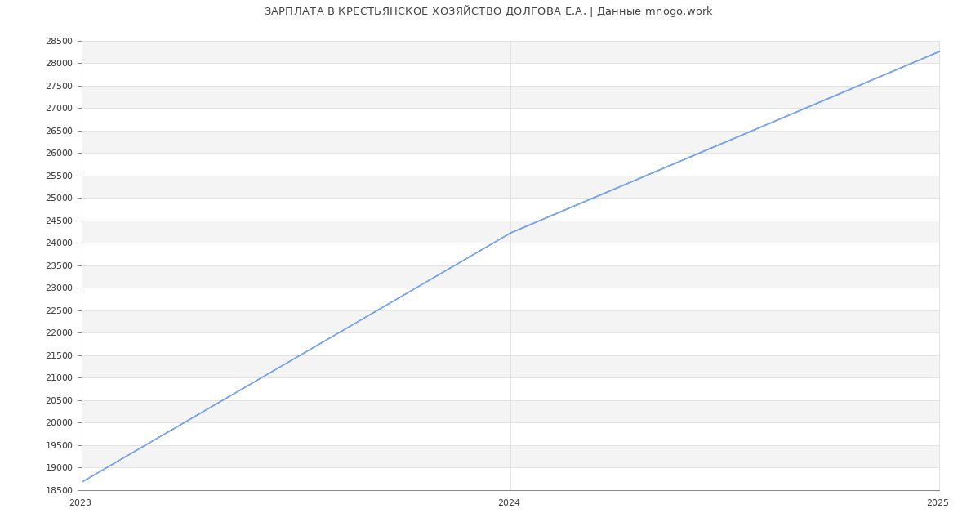Click the 28500 y-axis label
Image resolution: width=980 pixels, height=531 pixels.
pyautogui.click(x=59, y=42)
